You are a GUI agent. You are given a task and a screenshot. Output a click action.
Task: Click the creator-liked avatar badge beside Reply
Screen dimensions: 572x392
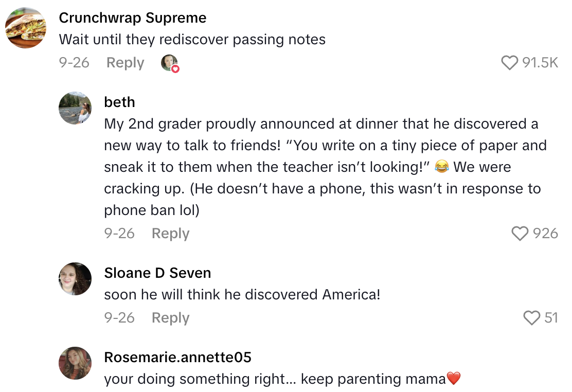pos(169,62)
